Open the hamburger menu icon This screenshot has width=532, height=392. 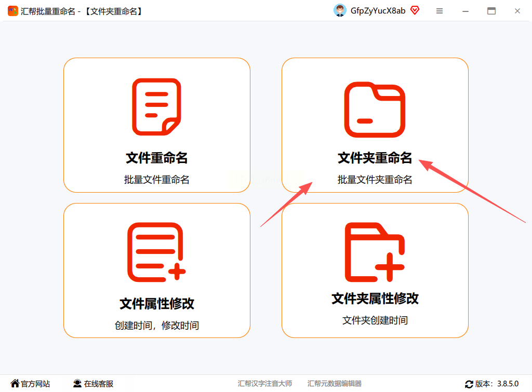pyautogui.click(x=440, y=11)
